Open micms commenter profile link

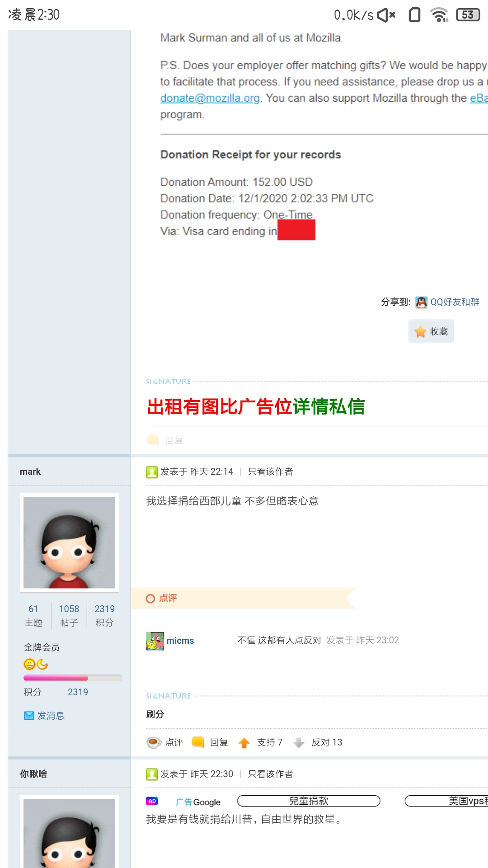(x=180, y=641)
